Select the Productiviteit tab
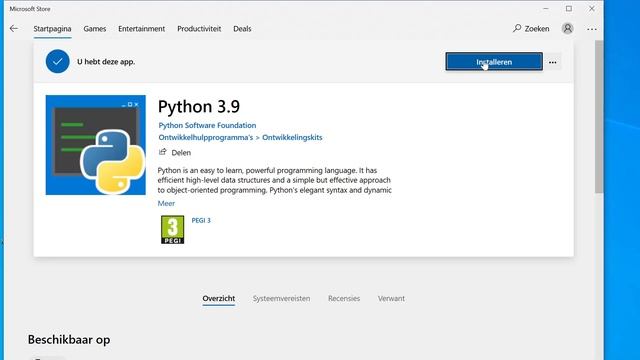Viewport: 640px width, 360px height. point(199,29)
